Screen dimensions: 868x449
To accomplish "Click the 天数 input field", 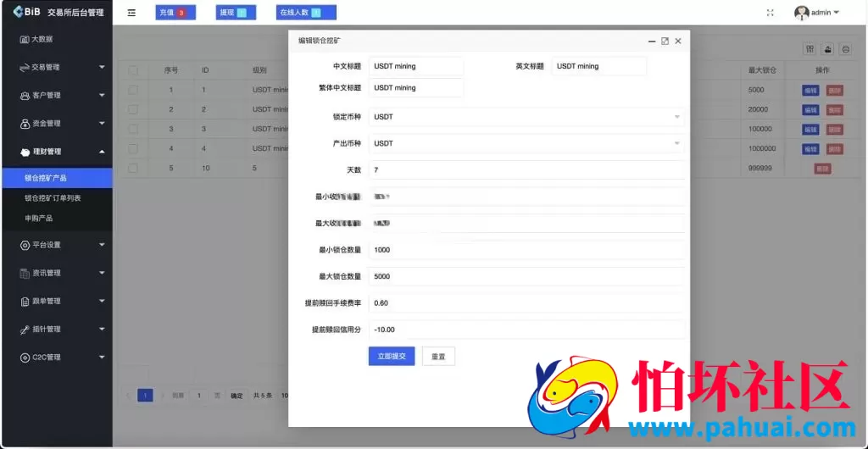I will coord(526,169).
